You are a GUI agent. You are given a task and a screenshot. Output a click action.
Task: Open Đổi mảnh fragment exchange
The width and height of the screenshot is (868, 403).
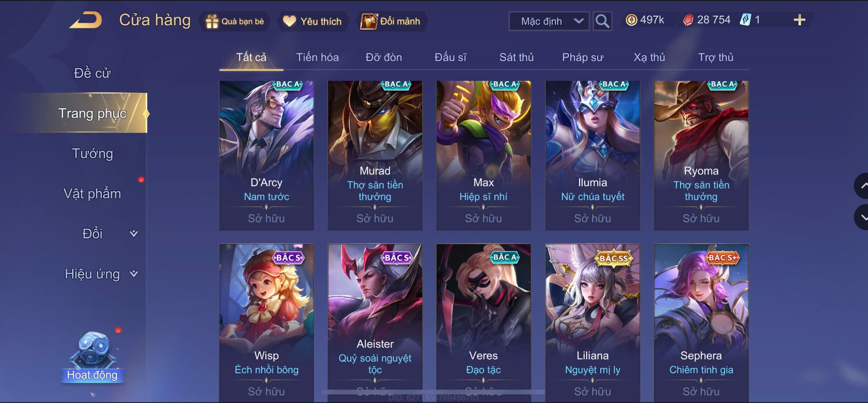(391, 21)
